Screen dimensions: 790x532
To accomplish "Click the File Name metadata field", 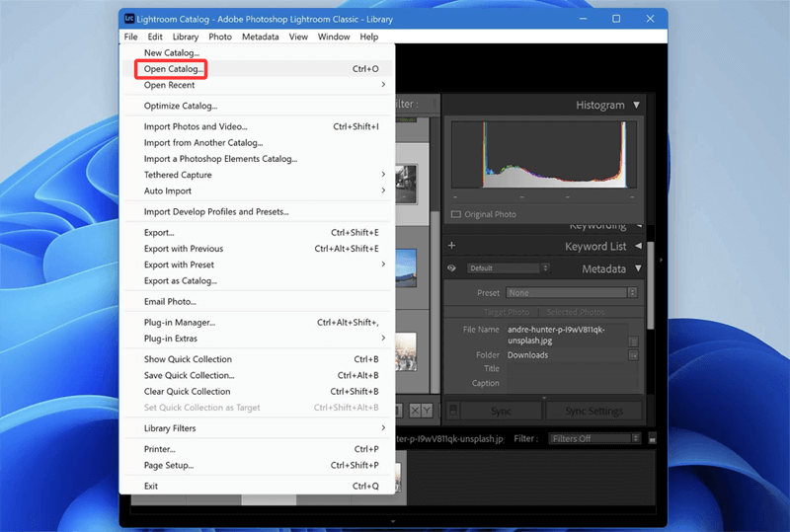I will [x=567, y=335].
